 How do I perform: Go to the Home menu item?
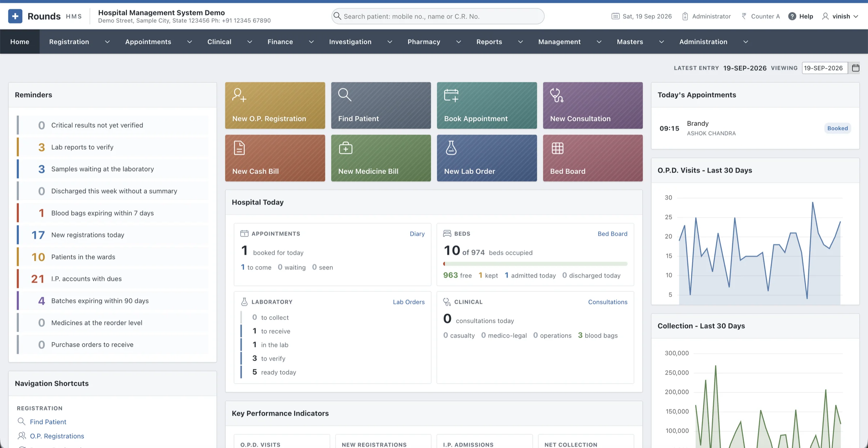point(20,42)
